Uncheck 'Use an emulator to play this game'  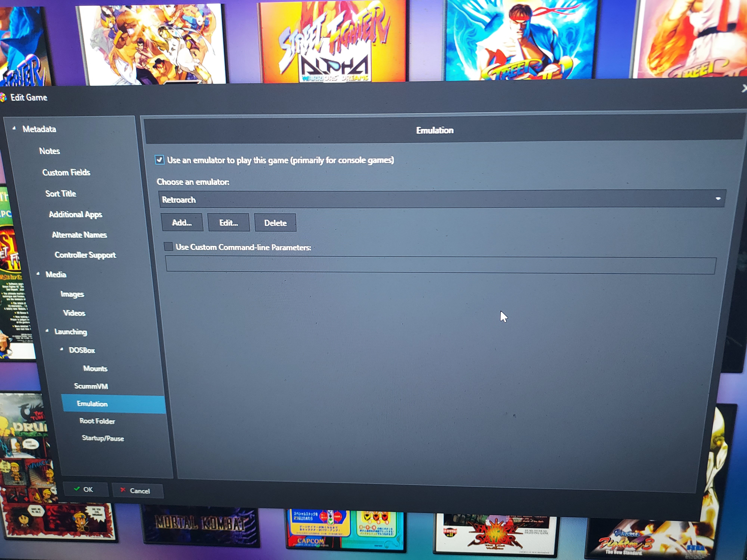pos(160,160)
